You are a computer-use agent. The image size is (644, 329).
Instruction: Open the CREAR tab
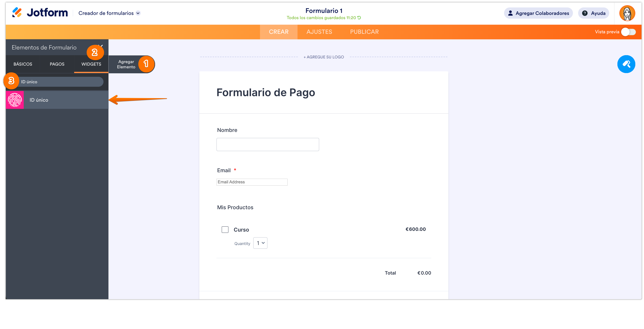(x=278, y=32)
